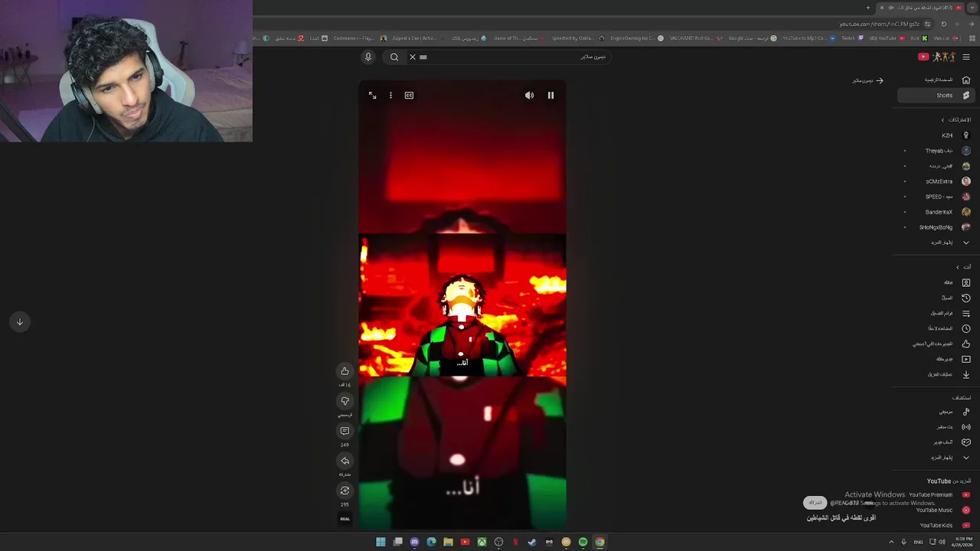Remix this Short
The width and height of the screenshot is (980, 551).
point(345,491)
